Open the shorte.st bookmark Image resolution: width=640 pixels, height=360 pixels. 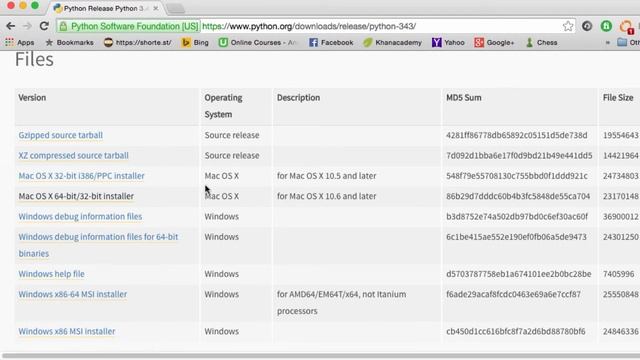coord(138,42)
